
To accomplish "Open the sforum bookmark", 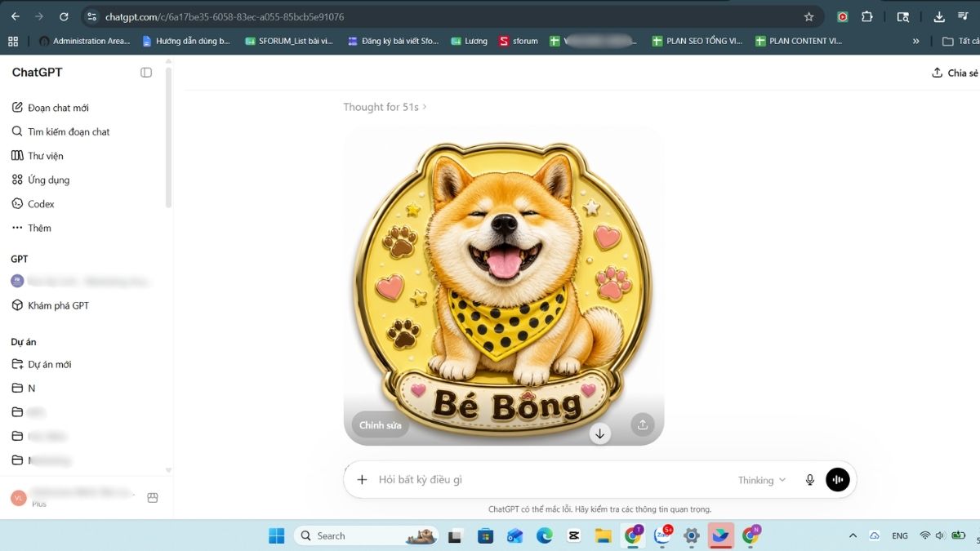I will pyautogui.click(x=518, y=41).
